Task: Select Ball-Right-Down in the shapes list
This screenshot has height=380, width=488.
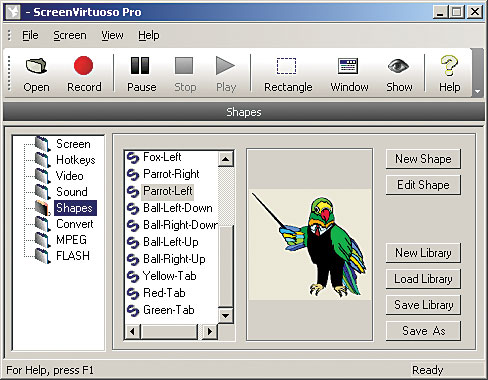Action: [180, 225]
